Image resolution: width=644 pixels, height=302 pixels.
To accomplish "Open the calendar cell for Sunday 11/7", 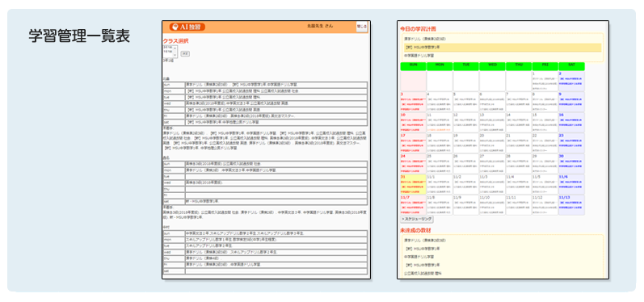I will [x=413, y=205].
